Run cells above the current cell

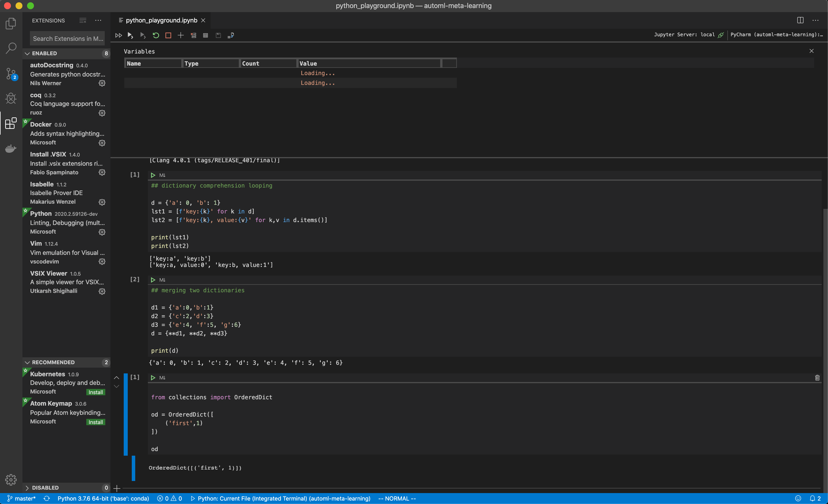coord(130,35)
